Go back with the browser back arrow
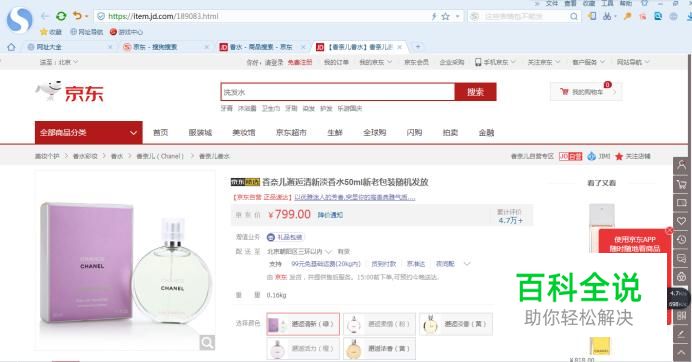 tap(45, 16)
